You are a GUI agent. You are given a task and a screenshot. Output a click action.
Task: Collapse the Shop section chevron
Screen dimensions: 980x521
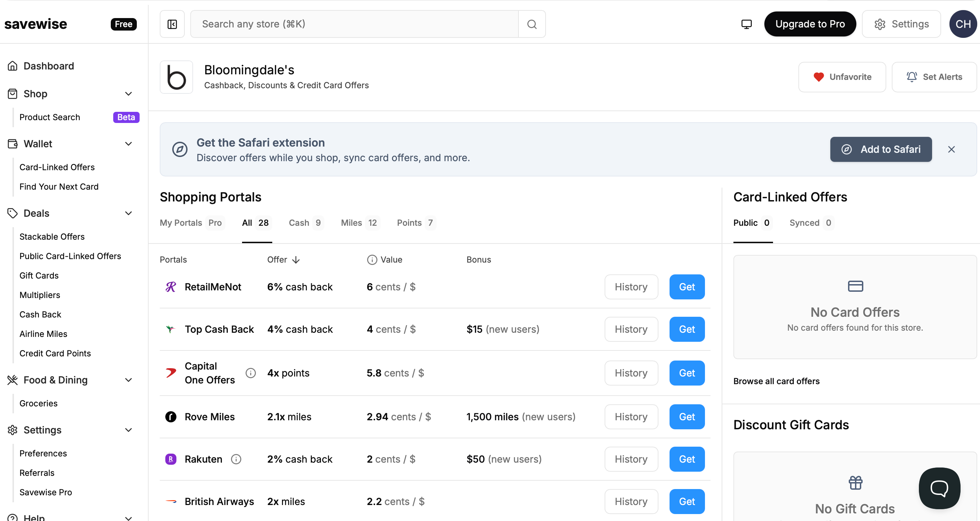pos(128,94)
